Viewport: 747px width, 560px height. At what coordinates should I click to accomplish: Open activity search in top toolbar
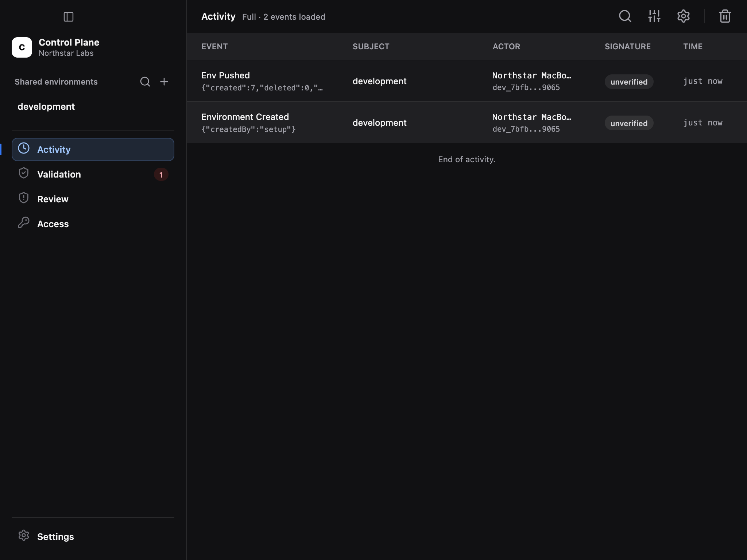625,16
